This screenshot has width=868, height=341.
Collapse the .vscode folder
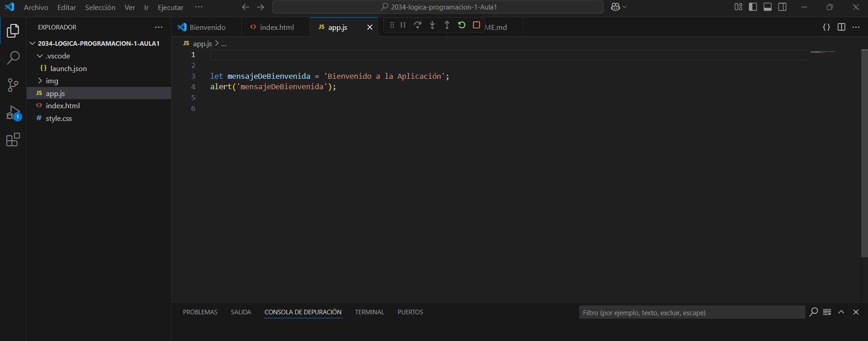[x=99, y=56]
